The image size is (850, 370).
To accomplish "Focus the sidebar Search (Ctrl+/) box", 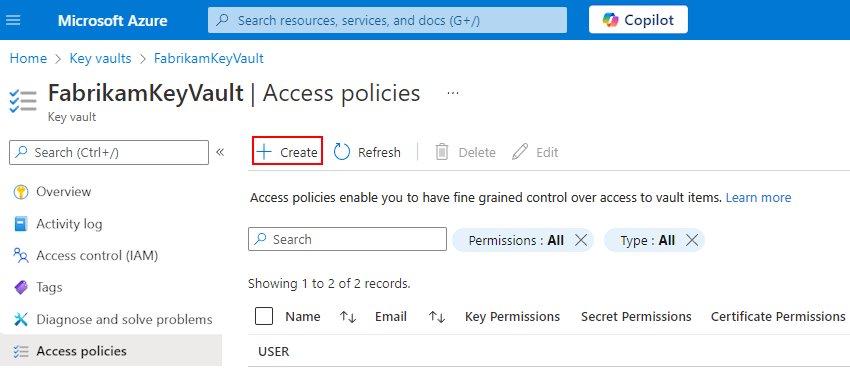I will pyautogui.click(x=109, y=152).
